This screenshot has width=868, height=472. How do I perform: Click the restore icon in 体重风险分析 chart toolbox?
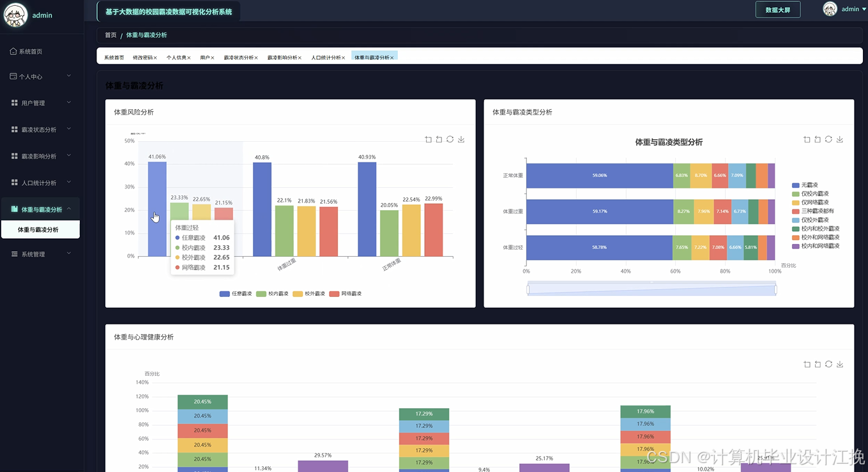(x=450, y=139)
